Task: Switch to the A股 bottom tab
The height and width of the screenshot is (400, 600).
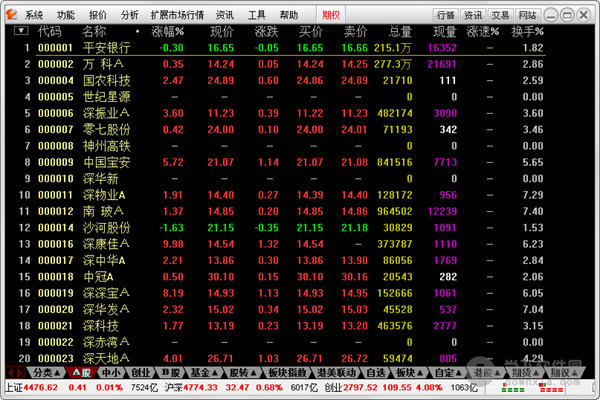Action: point(82,372)
